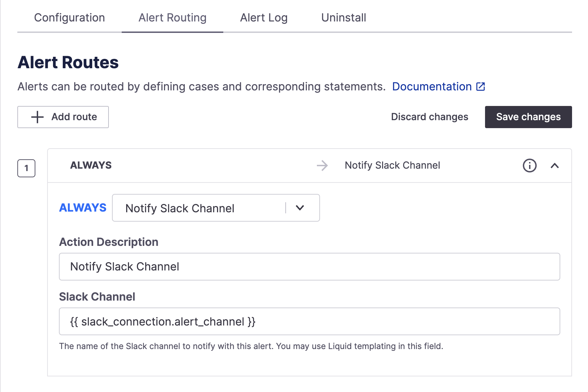588x392 pixels.
Task: Collapse the ALWAYS route panel
Action: coord(555,166)
